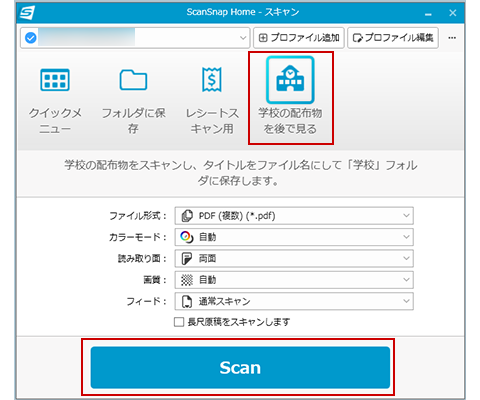The height and width of the screenshot is (400, 480).
Task: Click the カラーモード label
Action: tap(138, 237)
